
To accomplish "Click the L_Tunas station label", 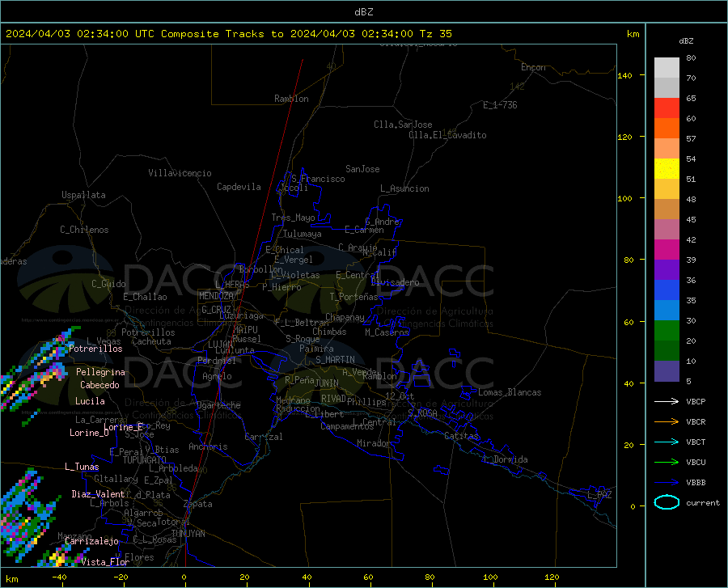I will 82,467.
